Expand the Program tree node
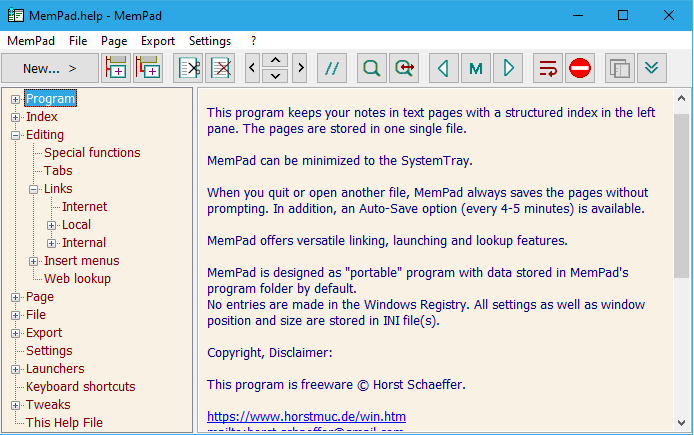This screenshot has width=694, height=435. 15,99
